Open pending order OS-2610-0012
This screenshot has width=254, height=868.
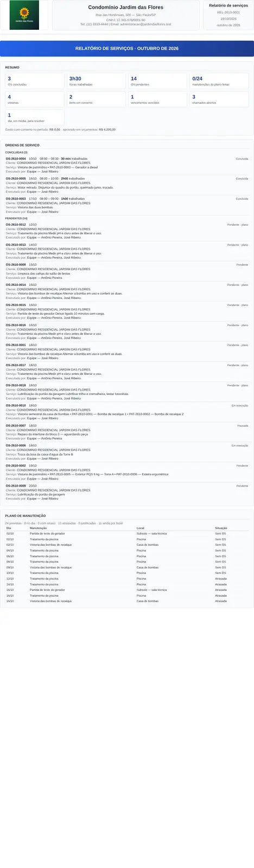[127, 231]
